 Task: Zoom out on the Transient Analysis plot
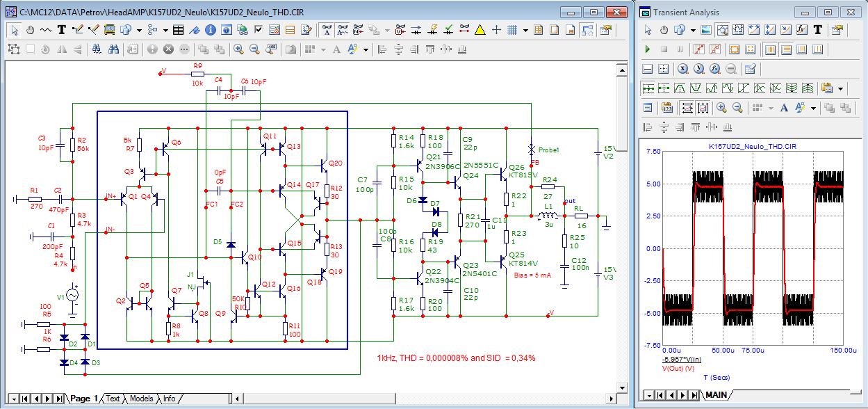tap(738, 108)
